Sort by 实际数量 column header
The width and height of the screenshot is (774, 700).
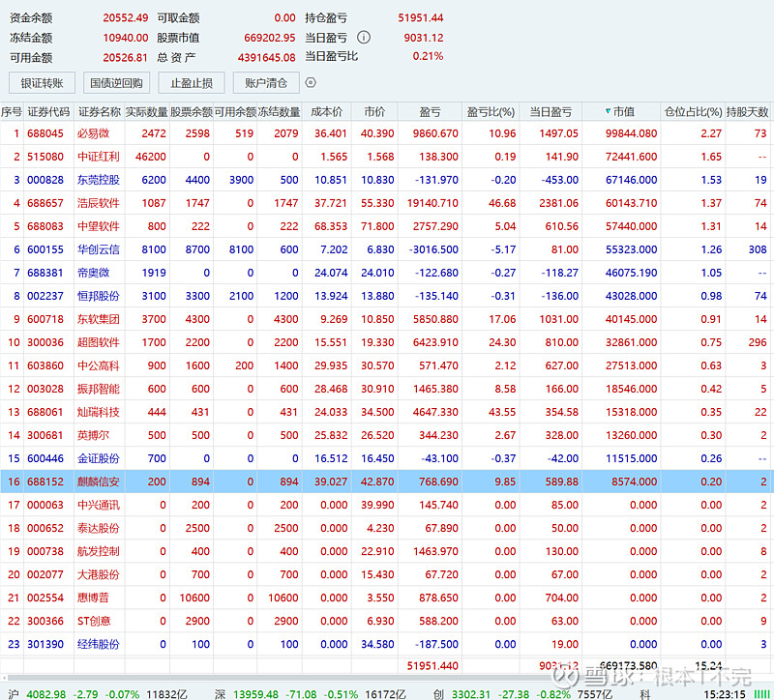coord(147,112)
